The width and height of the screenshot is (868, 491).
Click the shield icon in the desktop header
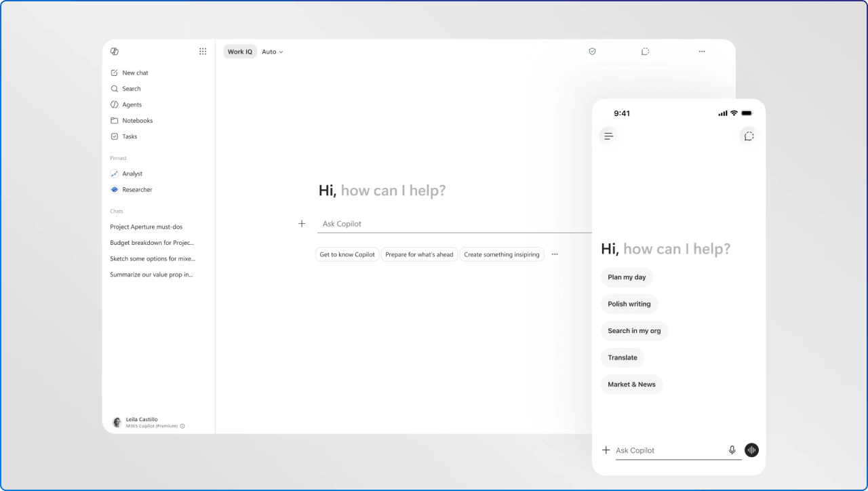coord(592,52)
